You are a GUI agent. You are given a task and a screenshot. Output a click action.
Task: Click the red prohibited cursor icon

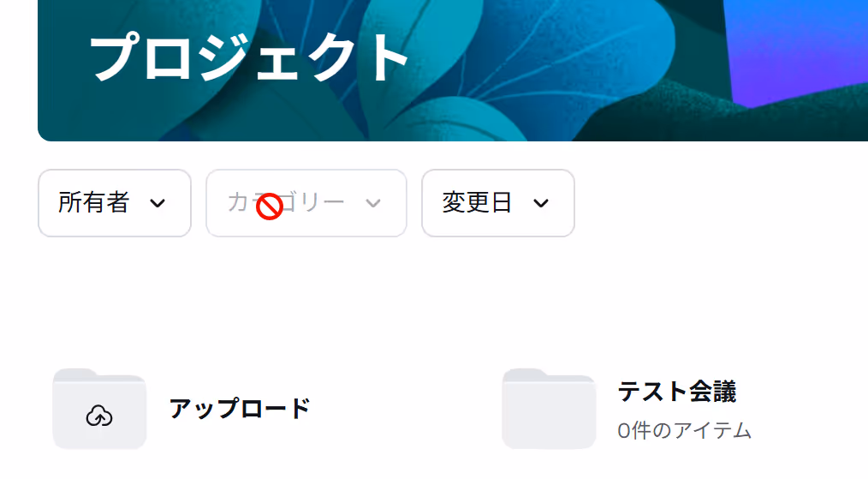click(x=270, y=207)
